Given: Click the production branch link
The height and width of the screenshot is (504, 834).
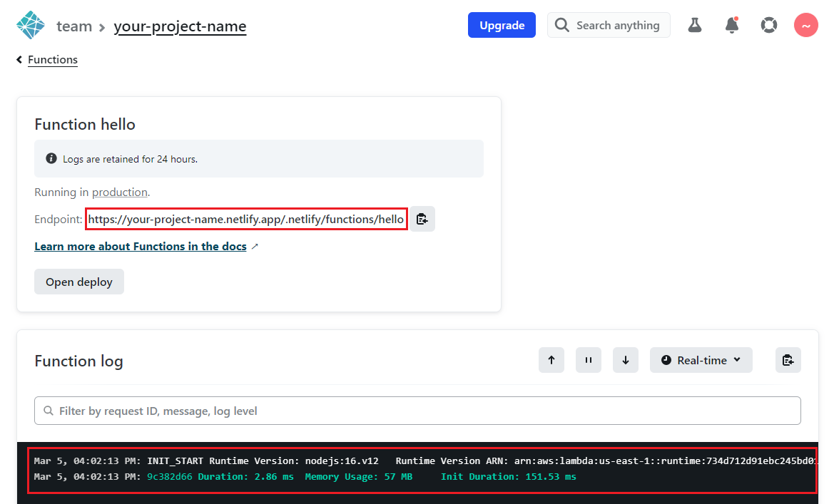Looking at the screenshot, I should click(x=119, y=192).
